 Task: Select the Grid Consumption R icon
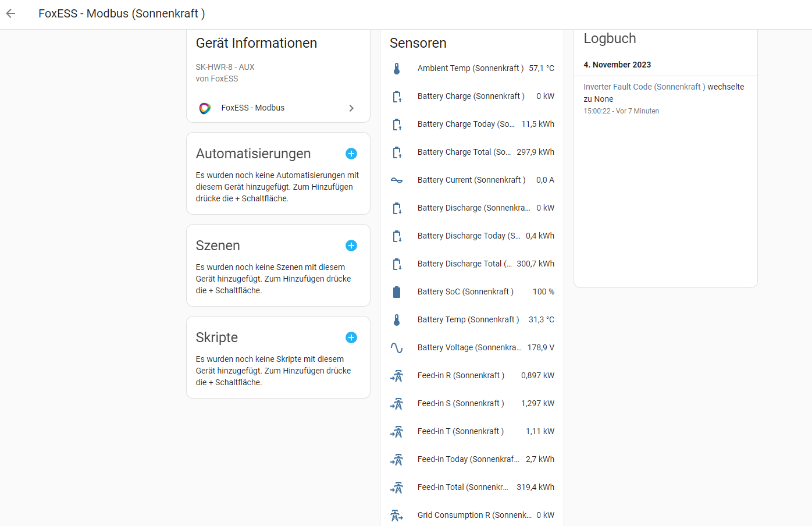coord(397,515)
